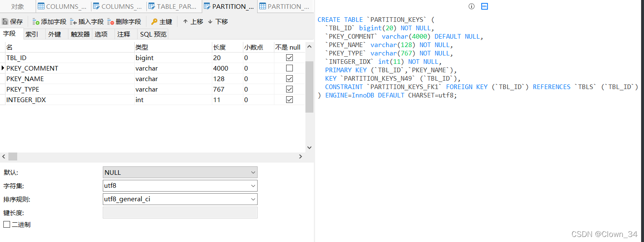The width and height of the screenshot is (644, 242).
Task: Enable the 二进制 (Binary) checkbox
Action: pos(7,224)
